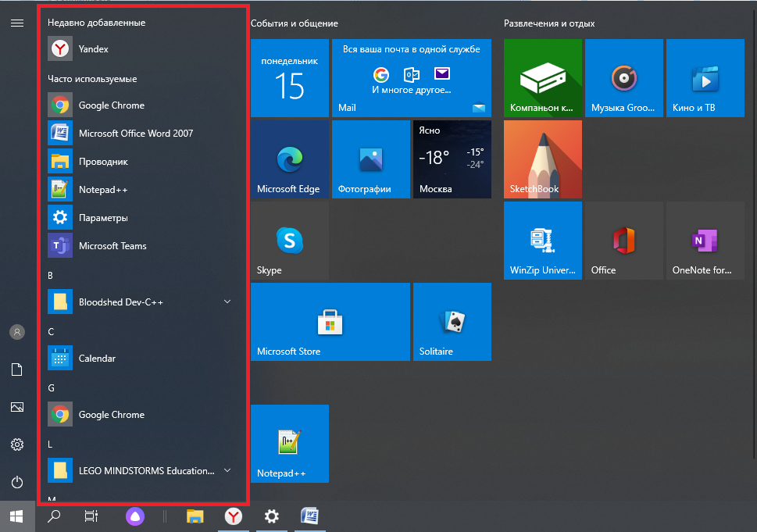Launch Yandex from recently added list
This screenshot has height=532, width=757.
(140, 48)
